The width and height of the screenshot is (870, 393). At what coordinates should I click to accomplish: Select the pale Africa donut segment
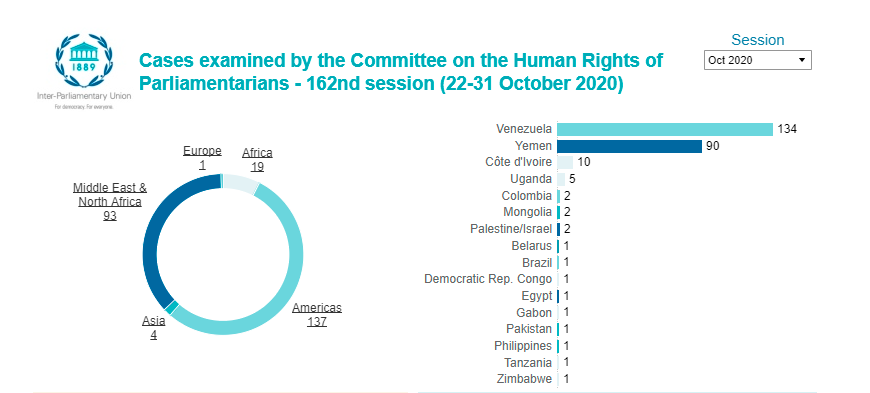coord(241,182)
